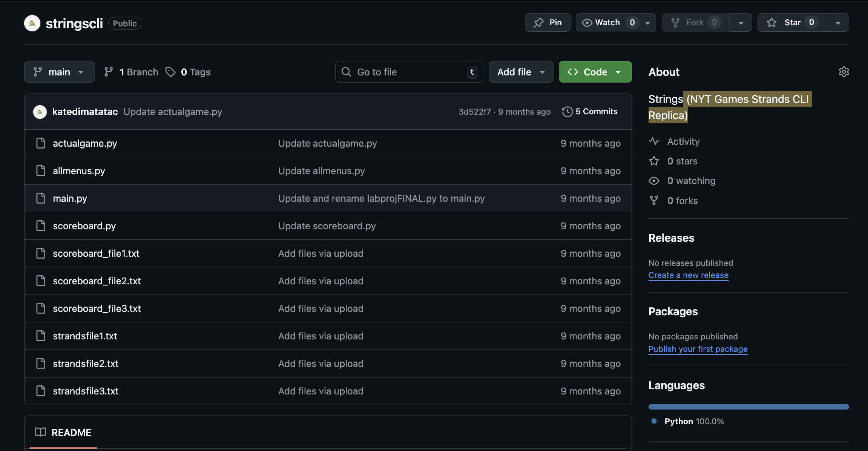Open the 1 Branch link
Screen dimensions: 868x451
click(x=131, y=72)
